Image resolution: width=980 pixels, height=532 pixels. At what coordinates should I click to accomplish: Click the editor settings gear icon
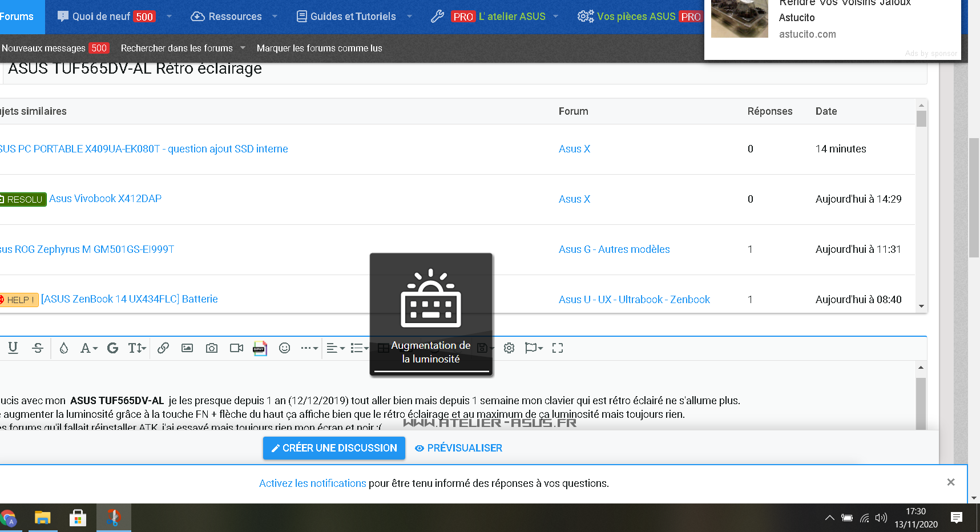click(509, 348)
